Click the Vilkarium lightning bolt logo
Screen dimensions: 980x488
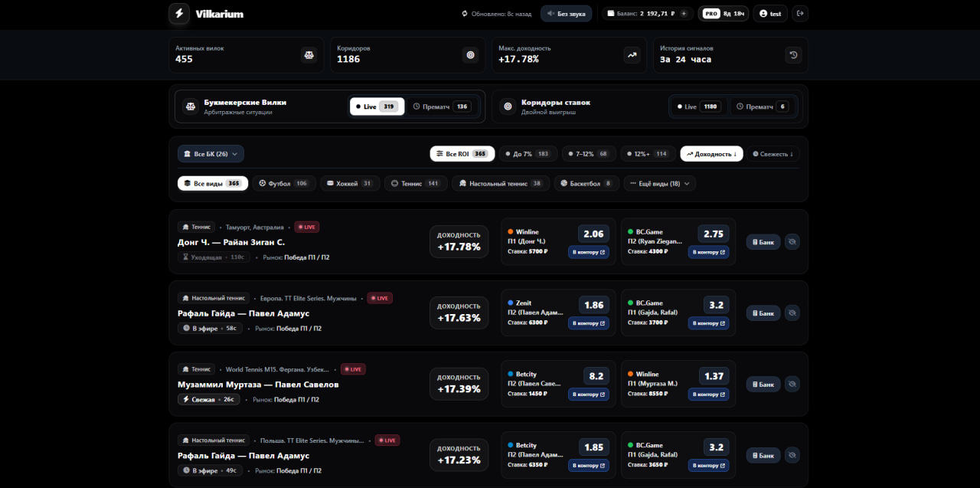[179, 13]
